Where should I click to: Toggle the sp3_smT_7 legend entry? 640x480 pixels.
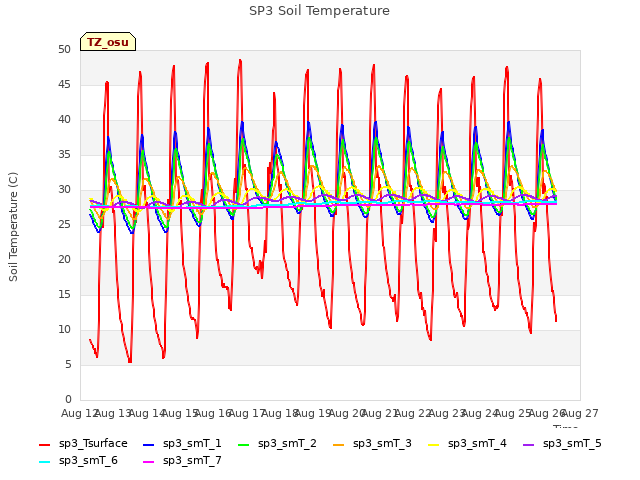click(182, 461)
